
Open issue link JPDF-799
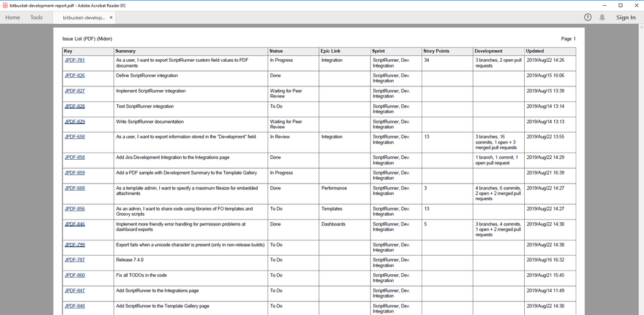coord(75,244)
